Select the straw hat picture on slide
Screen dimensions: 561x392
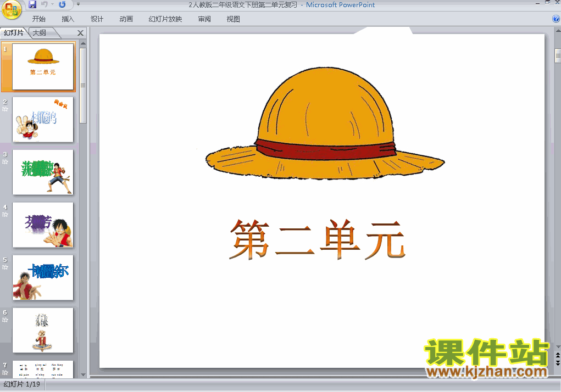(325, 124)
